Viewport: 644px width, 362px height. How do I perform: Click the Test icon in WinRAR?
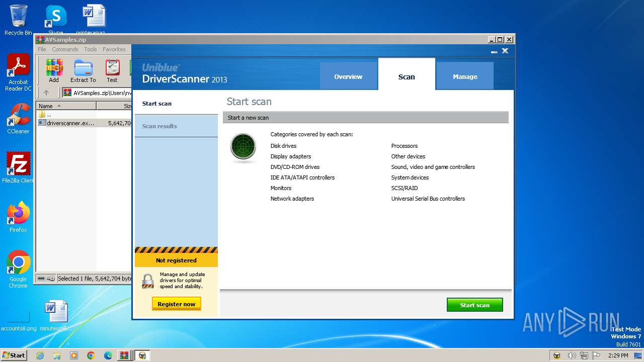pyautogui.click(x=112, y=71)
